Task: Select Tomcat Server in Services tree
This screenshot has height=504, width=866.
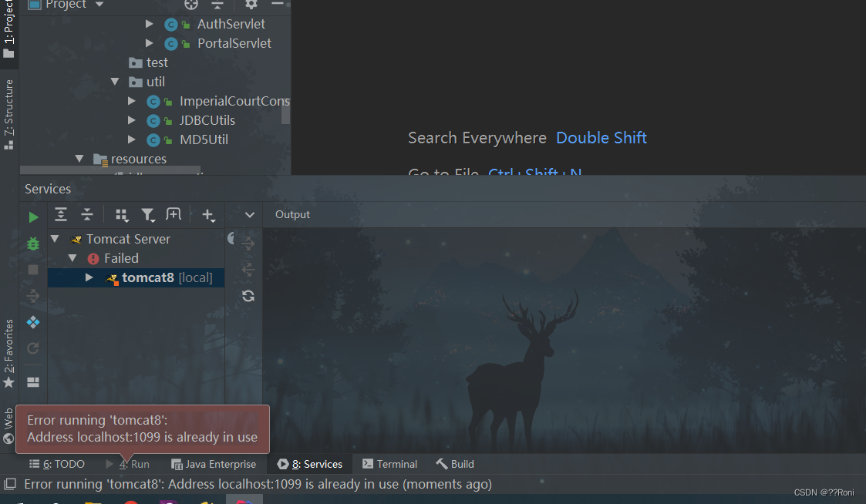Action: 128,239
